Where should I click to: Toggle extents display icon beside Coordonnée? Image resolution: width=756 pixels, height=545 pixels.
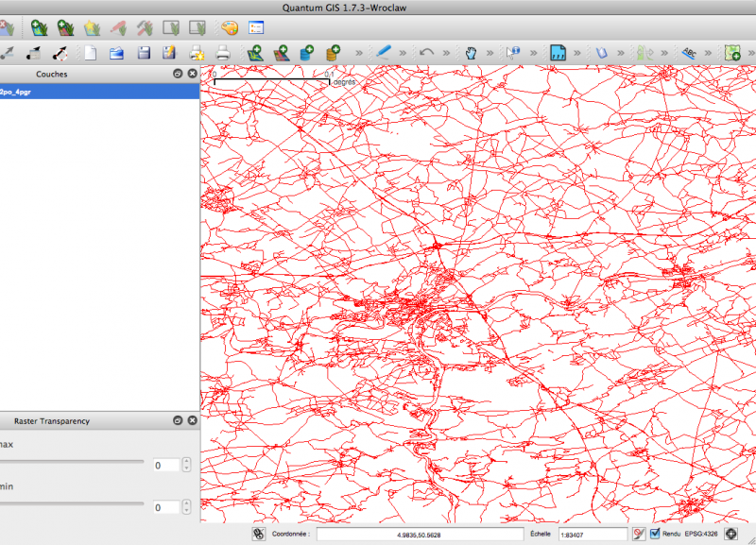coord(257,534)
